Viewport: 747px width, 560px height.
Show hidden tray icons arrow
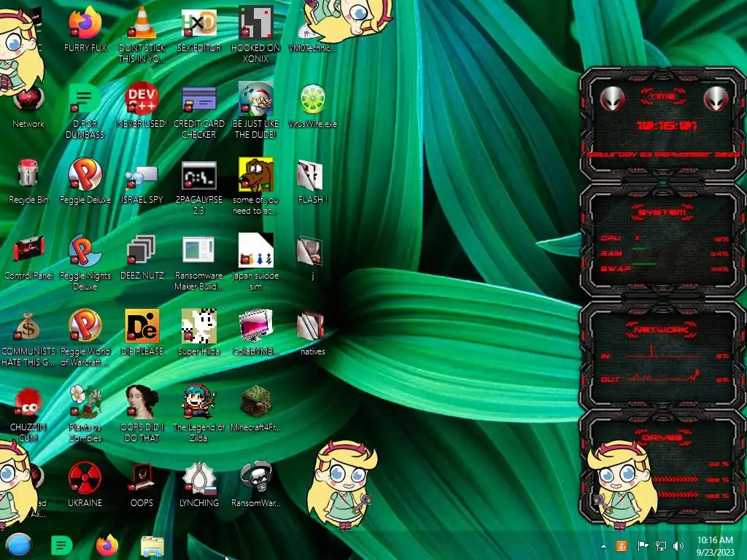[x=603, y=547]
